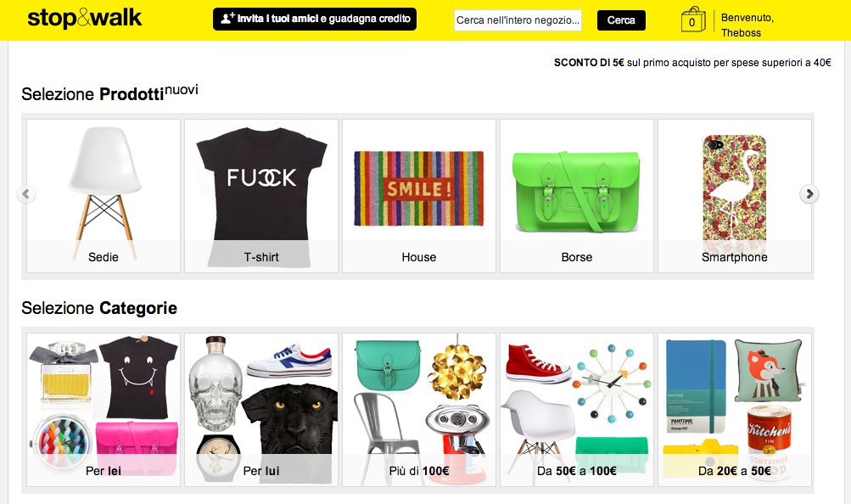Open the shopping bag cart icon
Screen dimensions: 851x504
693,20
